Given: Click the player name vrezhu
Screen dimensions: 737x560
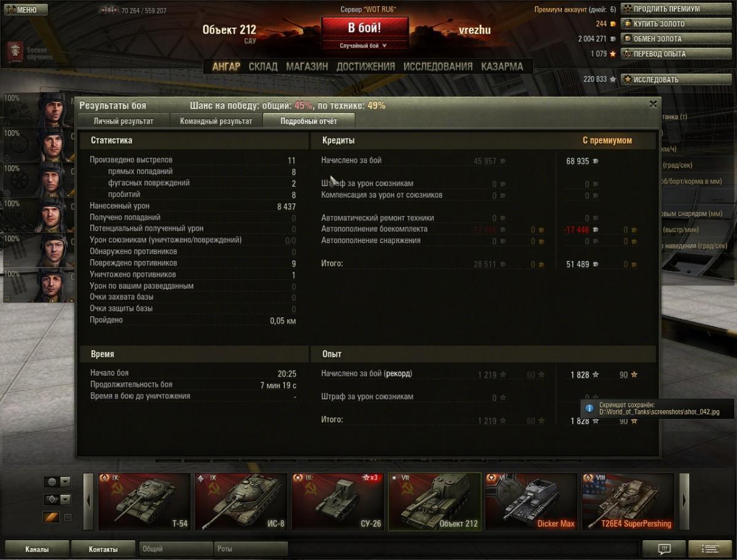Looking at the screenshot, I should point(475,30).
